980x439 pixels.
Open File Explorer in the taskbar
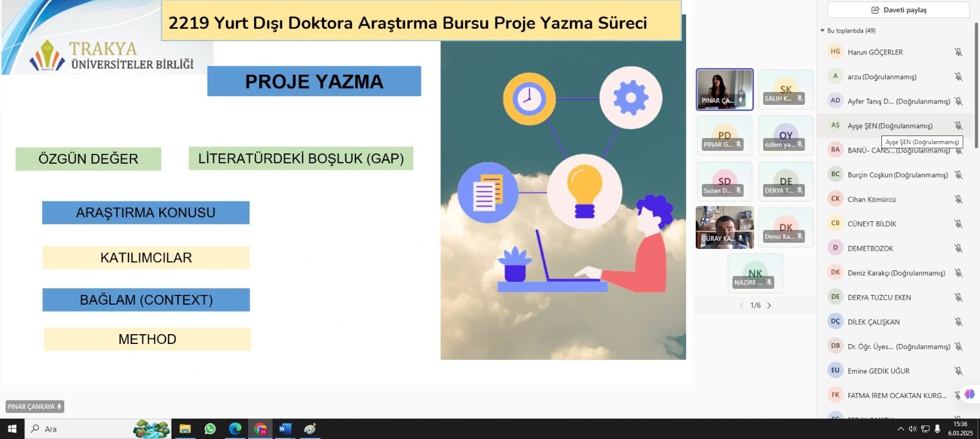click(185, 429)
